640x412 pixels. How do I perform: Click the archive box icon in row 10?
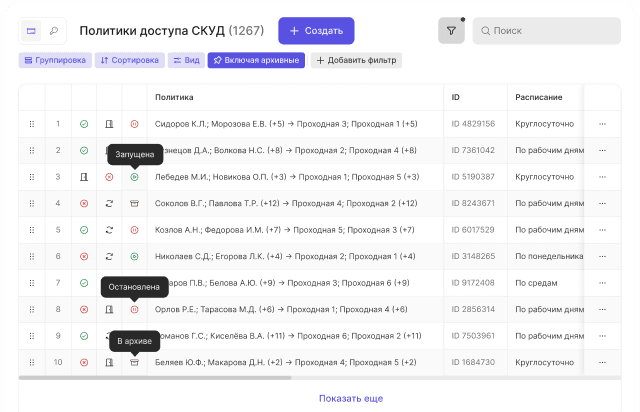pos(134,362)
